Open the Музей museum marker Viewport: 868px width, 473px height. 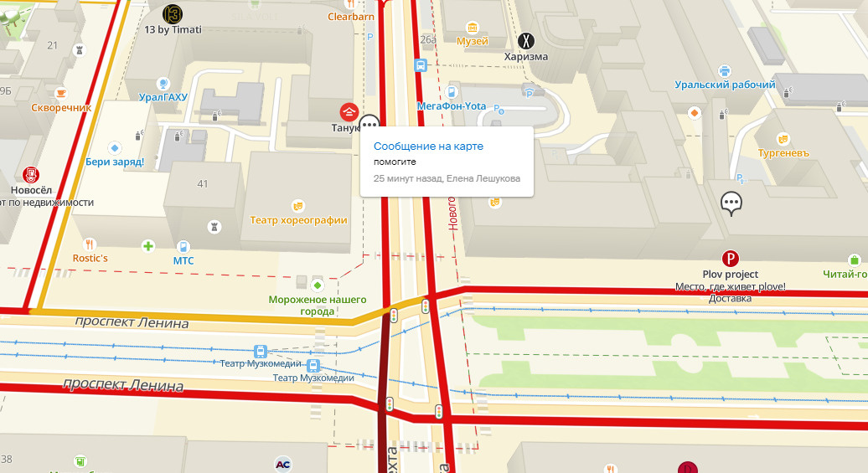473,27
